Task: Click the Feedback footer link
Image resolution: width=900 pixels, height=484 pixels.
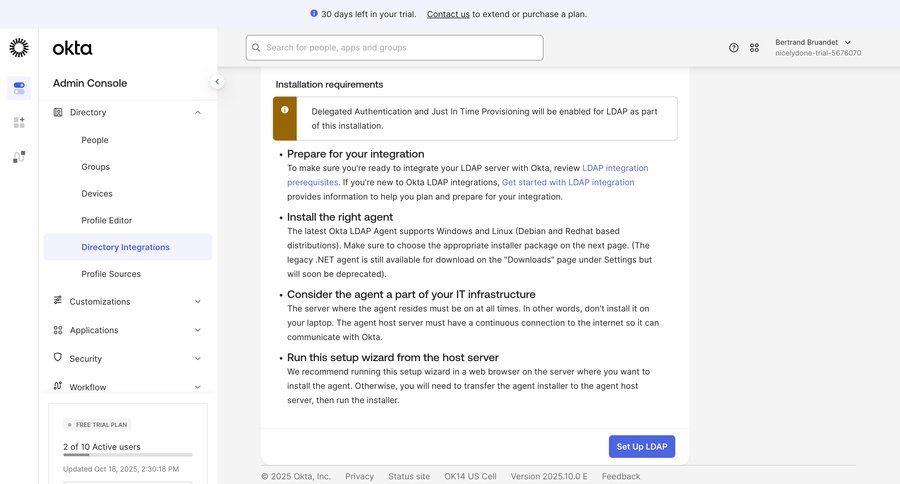Action: tap(621, 477)
